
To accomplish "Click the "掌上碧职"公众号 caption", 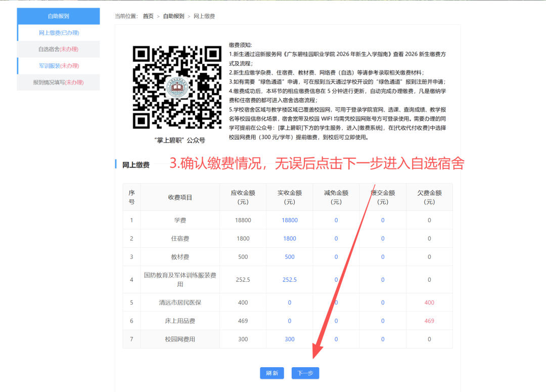I will coord(179,141).
